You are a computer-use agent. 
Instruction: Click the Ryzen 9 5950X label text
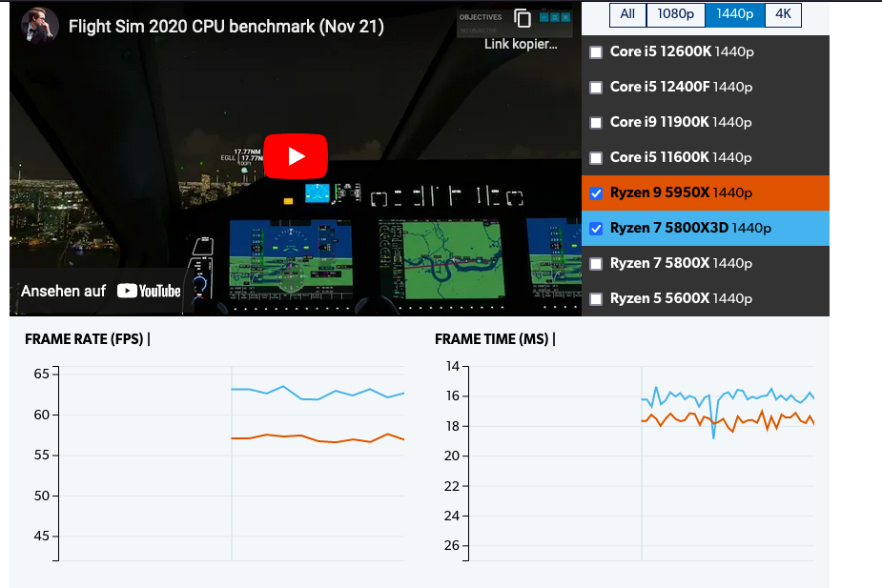coord(681,193)
